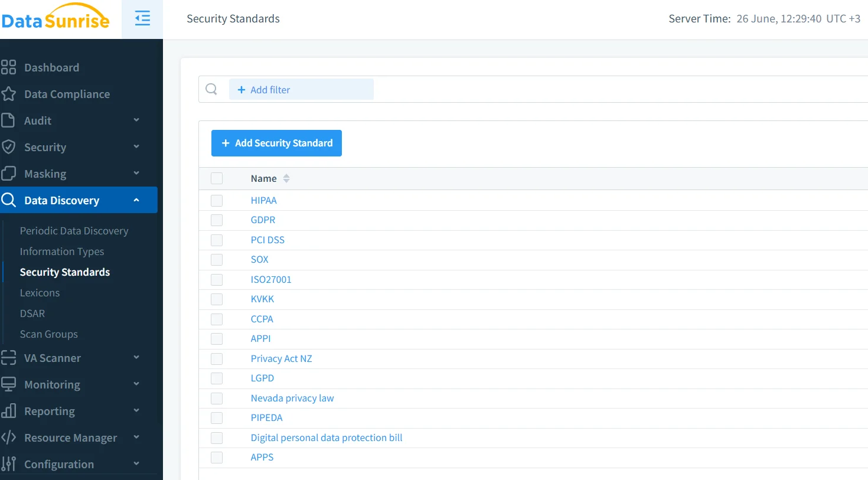Select all rows using the header checkbox
The height and width of the screenshot is (480, 868).
tap(217, 178)
